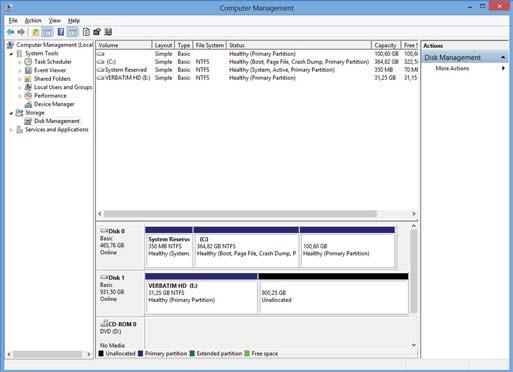This screenshot has width=513, height=372.
Task: Expand the Services and Applications node
Action: (11, 130)
